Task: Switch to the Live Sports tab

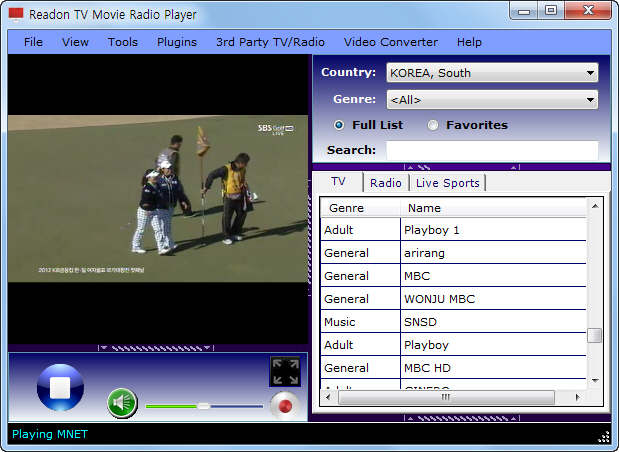Action: click(448, 183)
